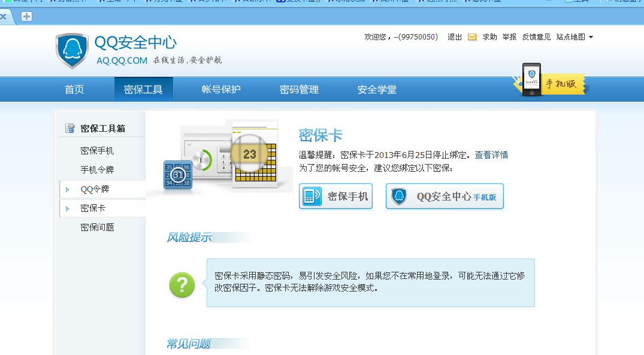This screenshot has height=355, width=644.
Task: Click the green question mark icon
Action: [182, 285]
